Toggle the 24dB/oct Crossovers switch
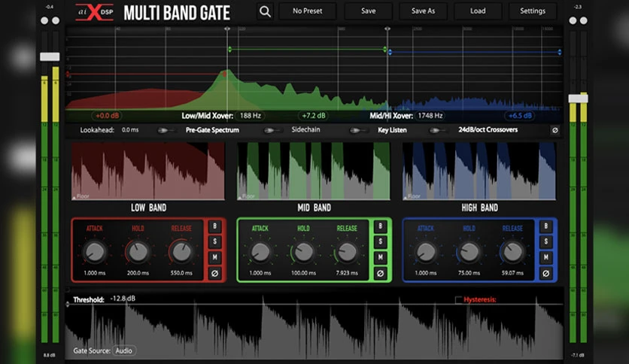629x364 pixels. coord(437,130)
